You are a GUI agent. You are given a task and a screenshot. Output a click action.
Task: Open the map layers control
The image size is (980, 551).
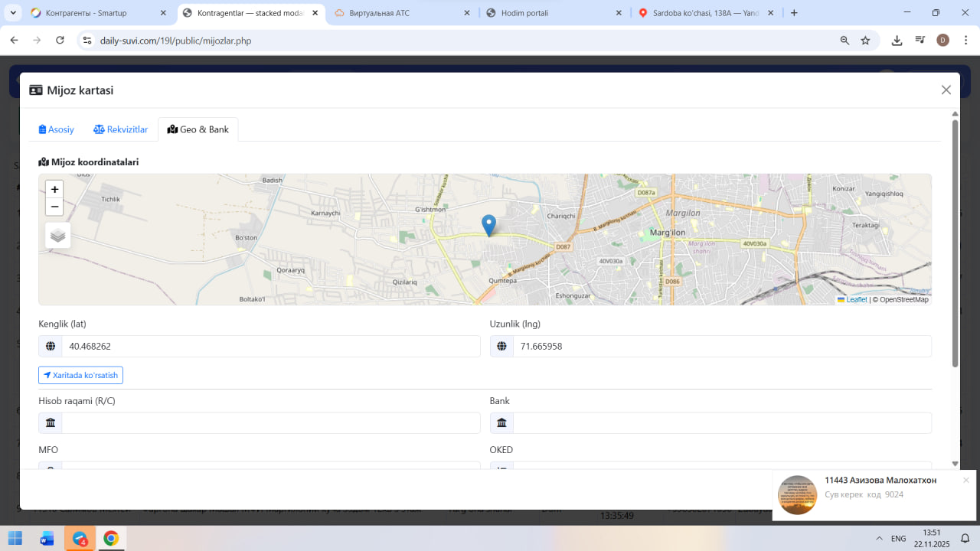point(58,236)
